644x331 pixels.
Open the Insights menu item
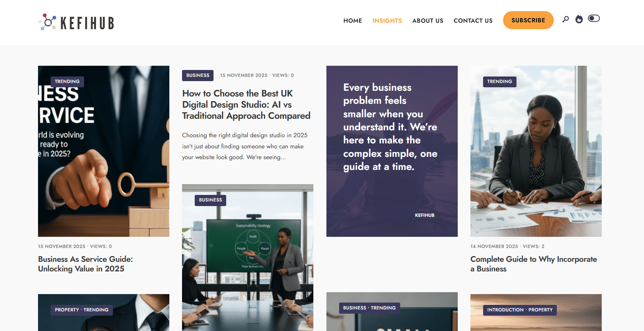(x=387, y=21)
